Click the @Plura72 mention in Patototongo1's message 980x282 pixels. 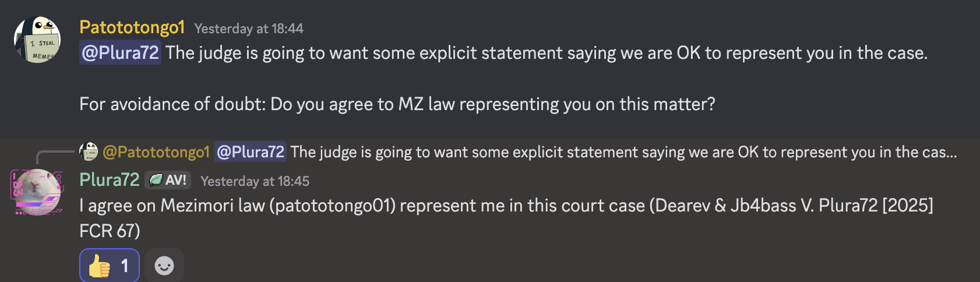pyautogui.click(x=120, y=53)
